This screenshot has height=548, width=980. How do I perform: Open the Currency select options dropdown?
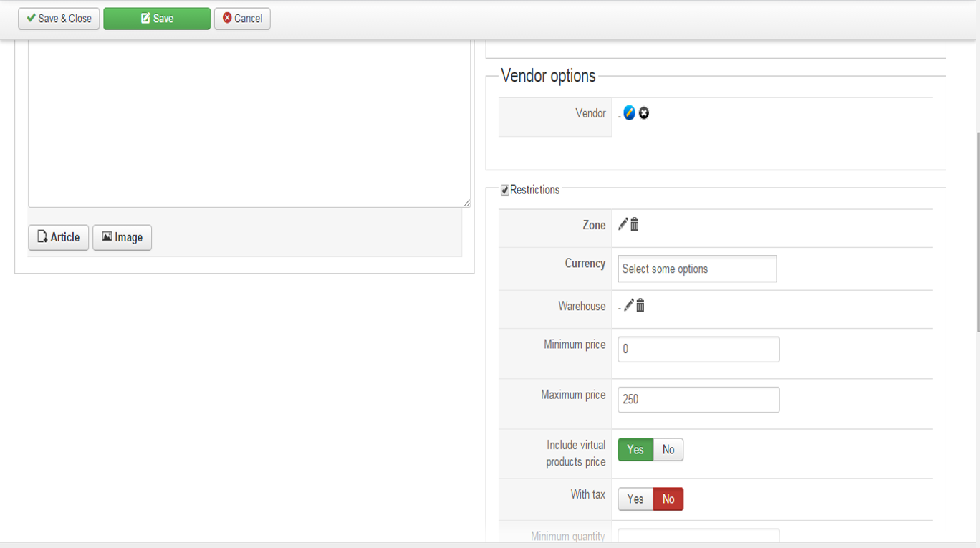coord(697,269)
